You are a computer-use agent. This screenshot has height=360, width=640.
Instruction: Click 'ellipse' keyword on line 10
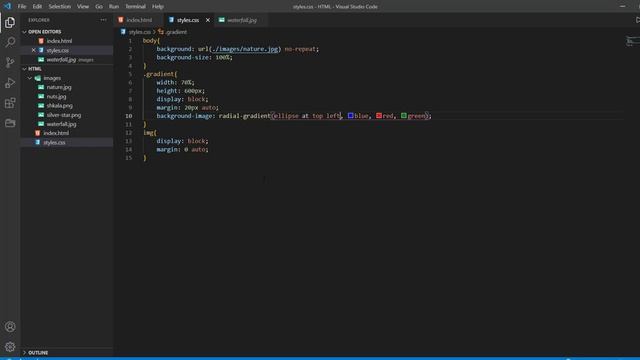pos(286,116)
